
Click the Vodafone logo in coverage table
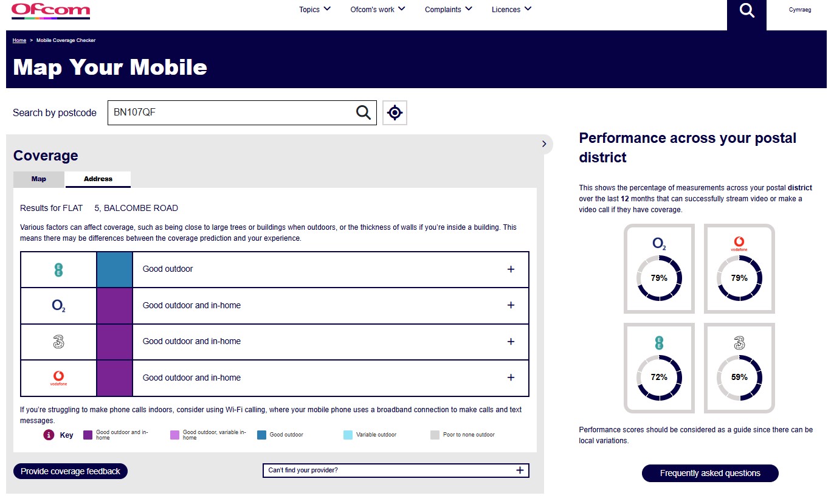pyautogui.click(x=58, y=378)
